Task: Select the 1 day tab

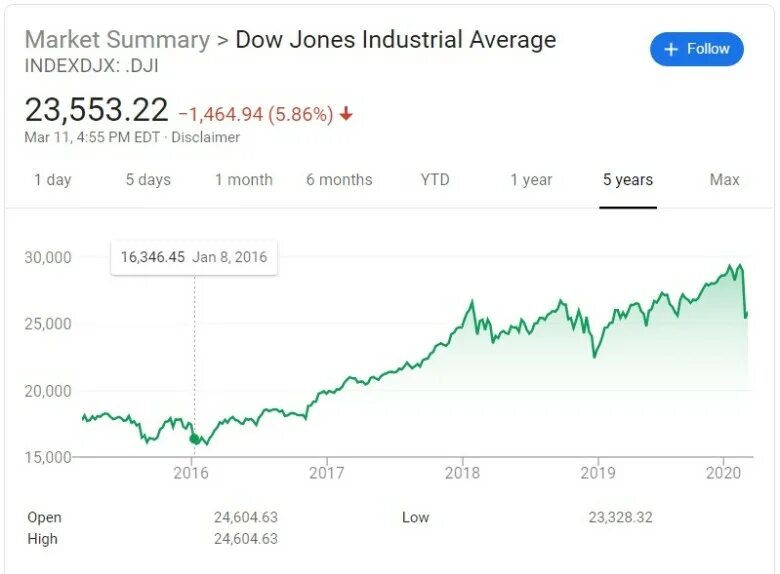Action: [x=53, y=180]
